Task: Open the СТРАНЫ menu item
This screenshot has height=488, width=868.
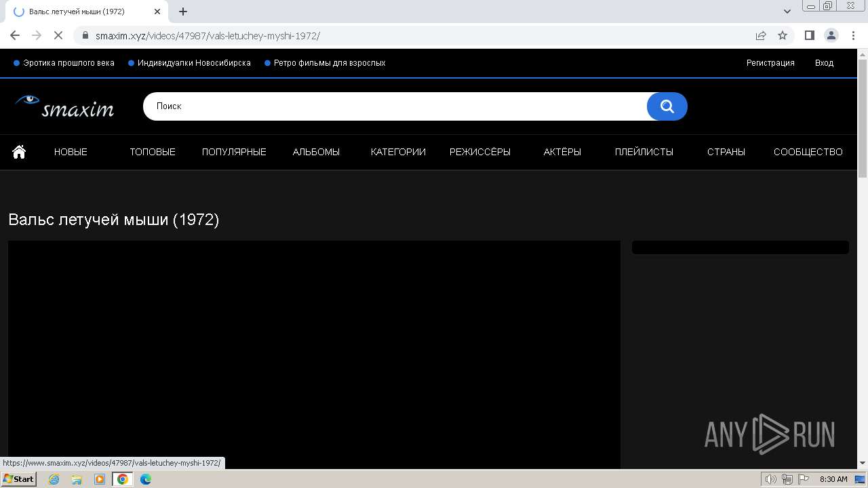Action: pyautogui.click(x=726, y=152)
